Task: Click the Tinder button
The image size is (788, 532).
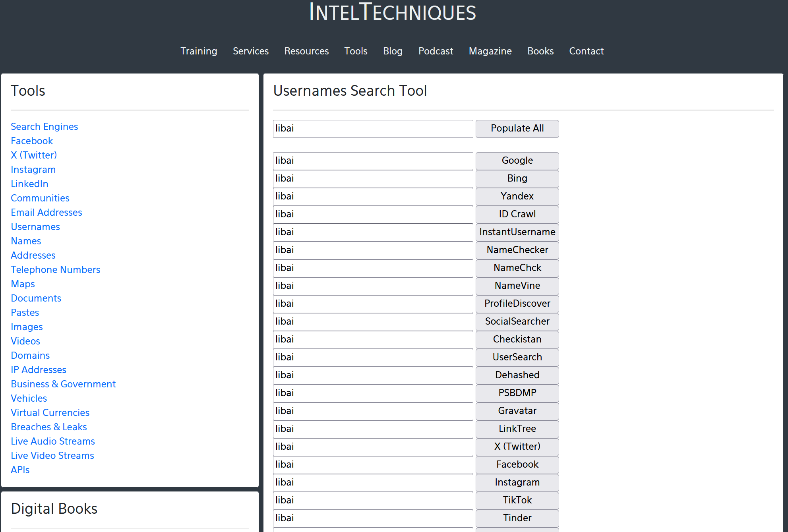Action: pyautogui.click(x=517, y=518)
